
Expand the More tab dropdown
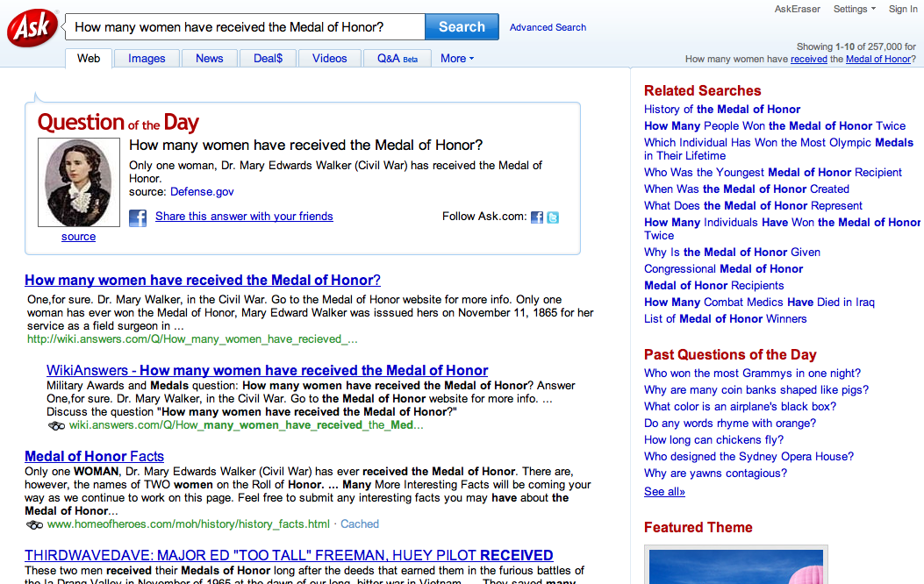click(x=456, y=59)
